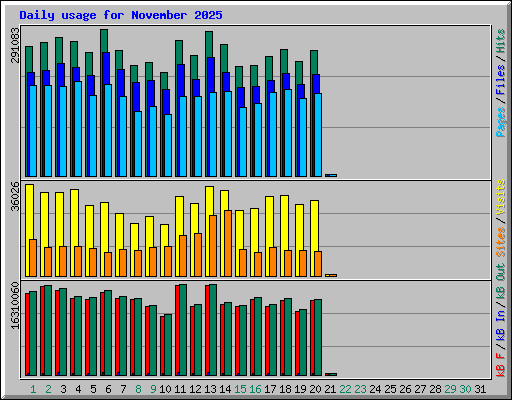Click the 'Pages' legend label
The image size is (512, 400).
coord(501,122)
